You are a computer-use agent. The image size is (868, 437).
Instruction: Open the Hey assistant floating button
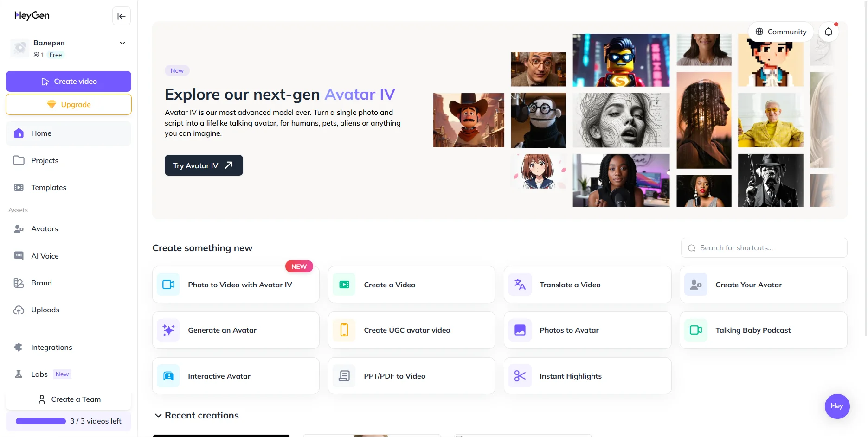837,406
